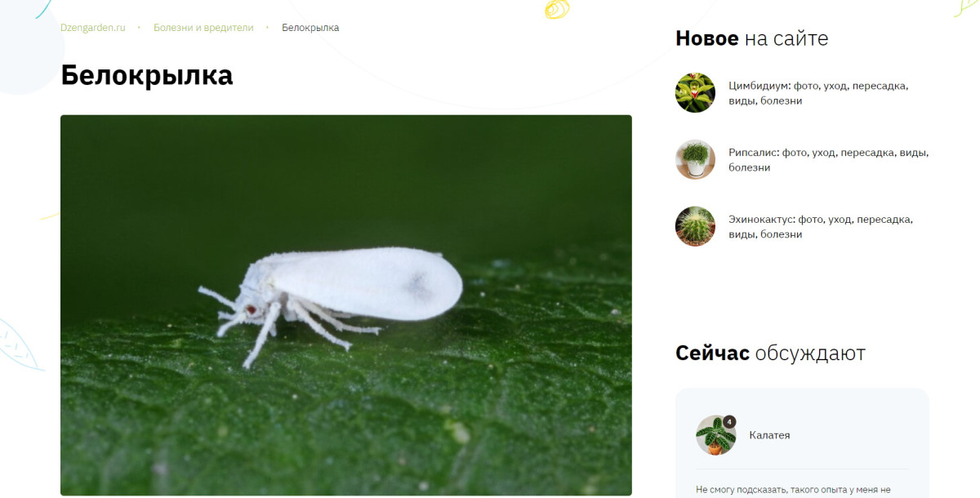This screenshot has width=980, height=498.
Task: Click the Белокрылка page heading
Action: (147, 75)
